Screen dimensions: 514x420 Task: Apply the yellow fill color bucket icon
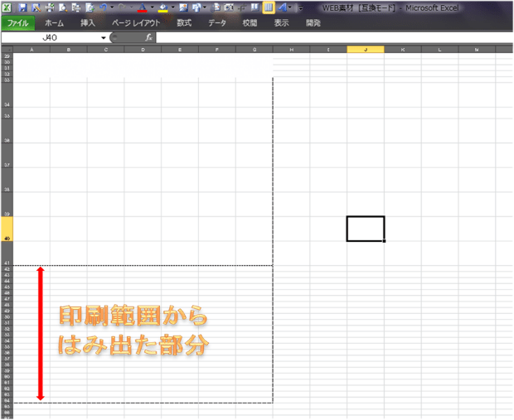(163, 7)
